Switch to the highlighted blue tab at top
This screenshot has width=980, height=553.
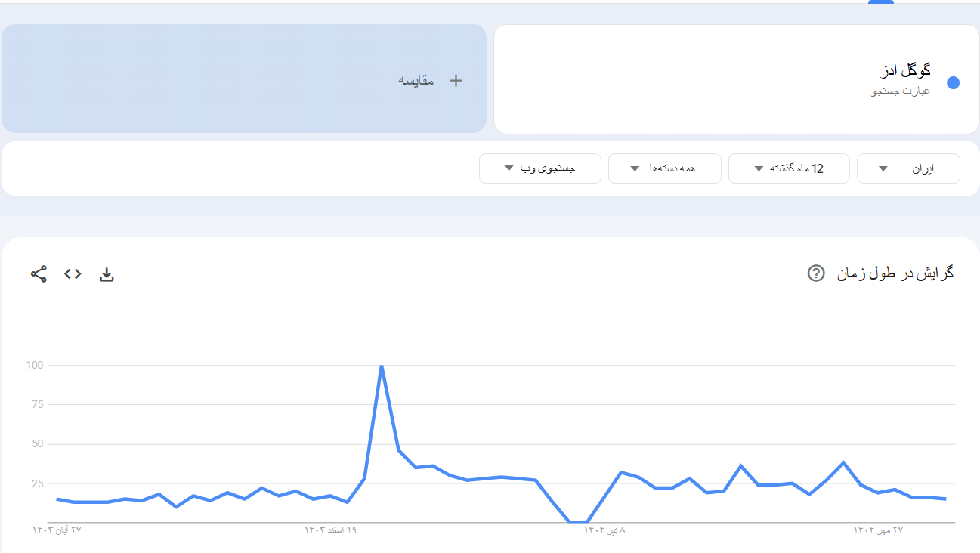pyautogui.click(x=880, y=4)
